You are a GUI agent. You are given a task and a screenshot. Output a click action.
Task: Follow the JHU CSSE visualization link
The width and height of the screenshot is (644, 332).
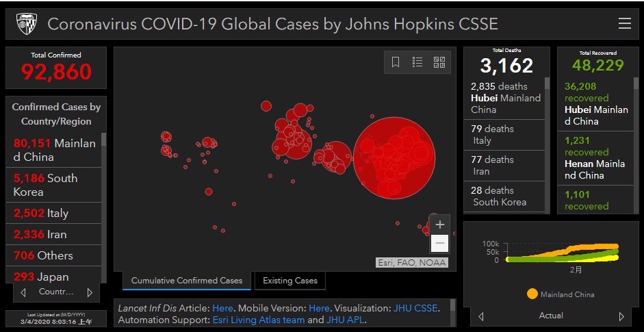pos(415,308)
